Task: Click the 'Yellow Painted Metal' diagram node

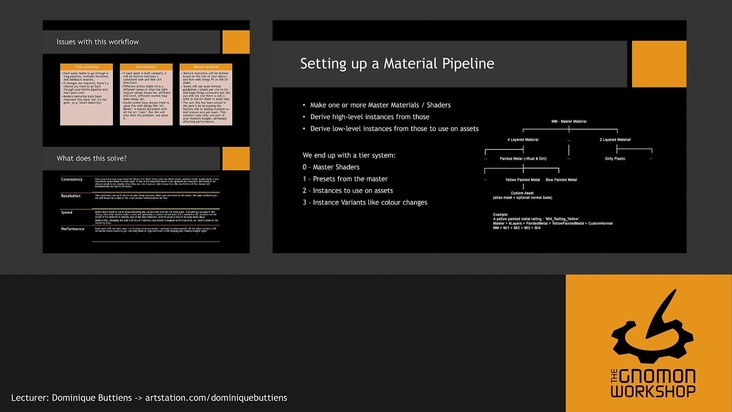Action: (522, 180)
